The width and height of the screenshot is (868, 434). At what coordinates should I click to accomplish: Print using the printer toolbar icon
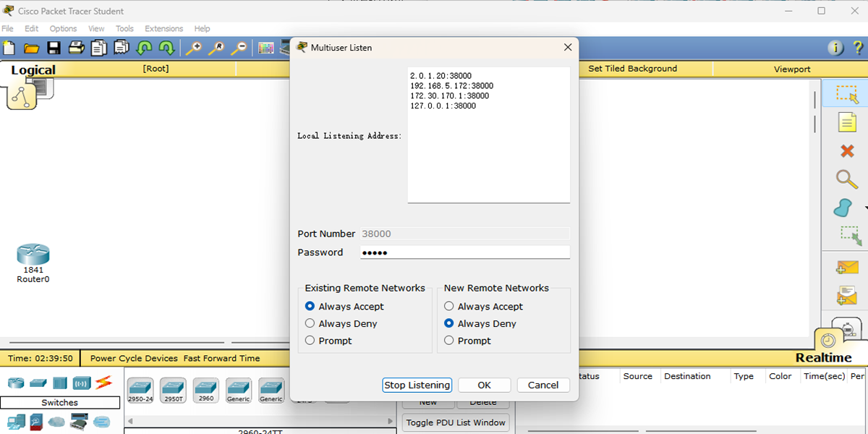[76, 48]
